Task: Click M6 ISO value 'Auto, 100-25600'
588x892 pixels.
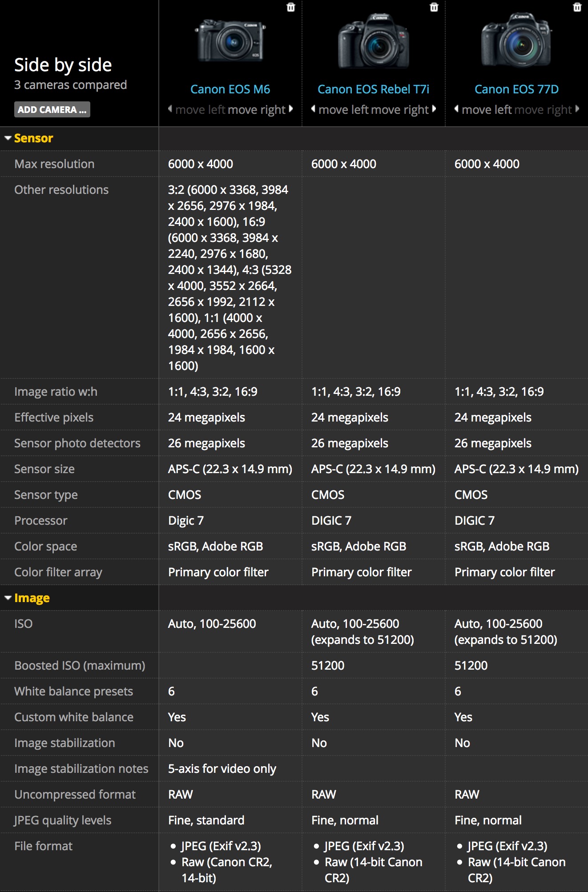Action: (x=212, y=624)
